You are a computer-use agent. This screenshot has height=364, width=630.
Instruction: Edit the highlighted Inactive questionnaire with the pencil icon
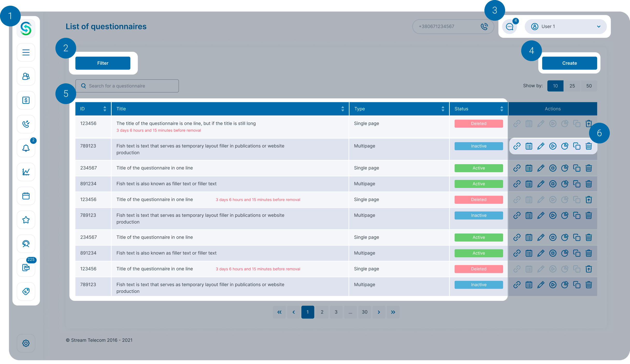coord(541,146)
